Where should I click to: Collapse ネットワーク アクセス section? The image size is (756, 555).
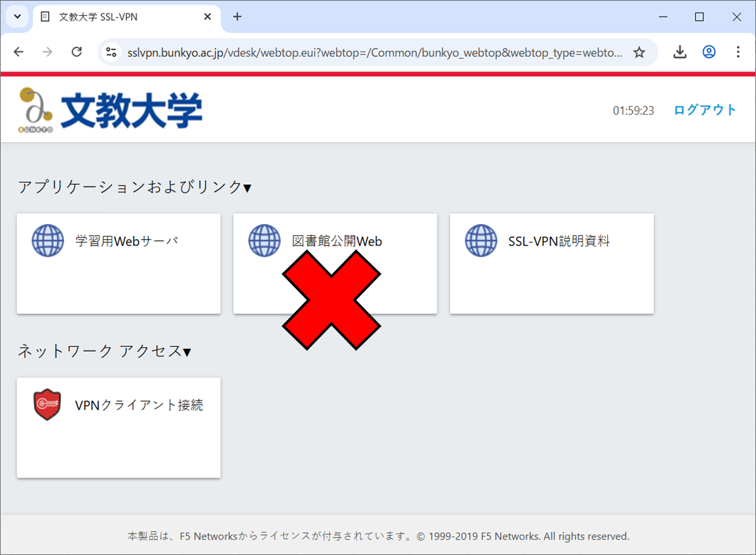click(x=104, y=351)
